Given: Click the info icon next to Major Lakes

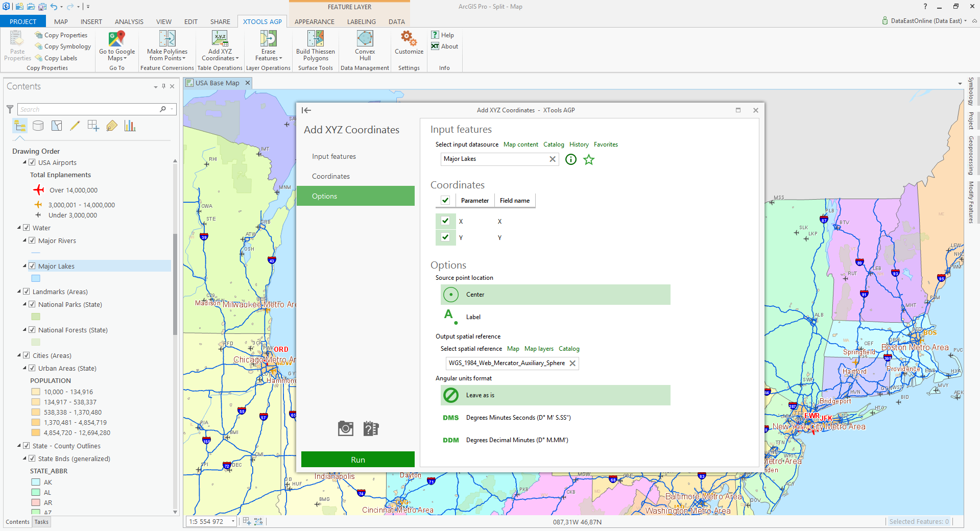Looking at the screenshot, I should [x=571, y=160].
